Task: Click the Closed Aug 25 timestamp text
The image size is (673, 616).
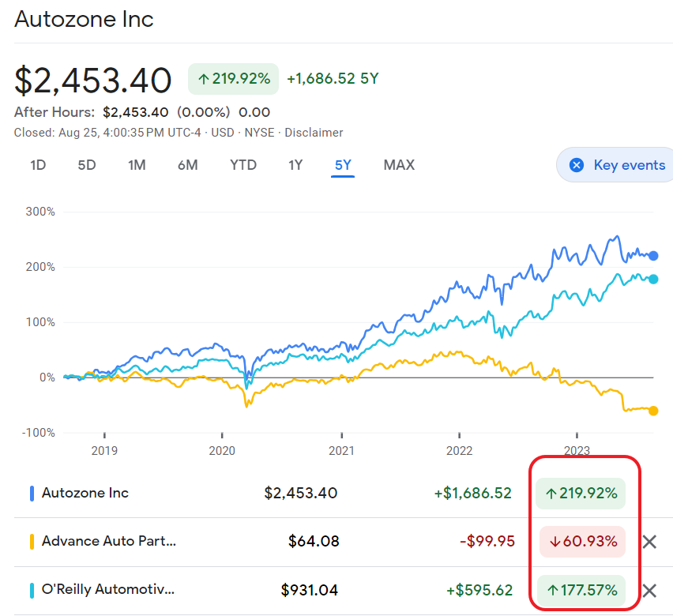Action: [107, 133]
